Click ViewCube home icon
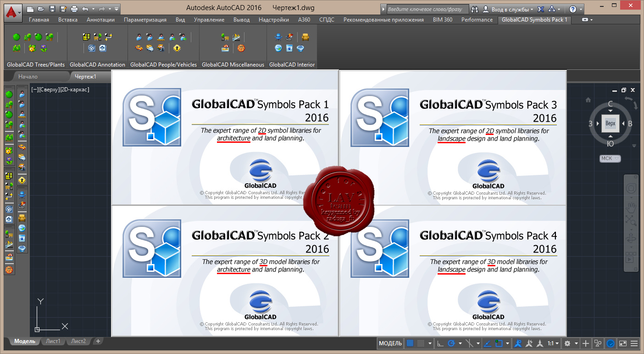This screenshot has height=354, width=644. [588, 100]
